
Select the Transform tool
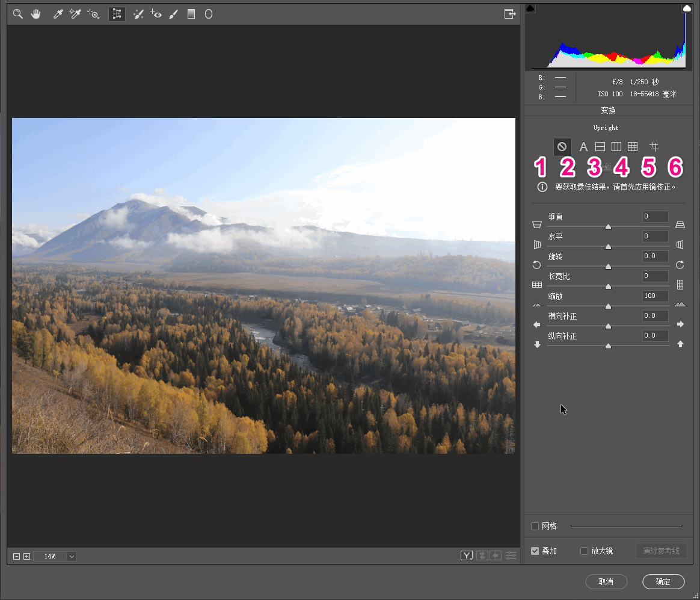(x=117, y=14)
